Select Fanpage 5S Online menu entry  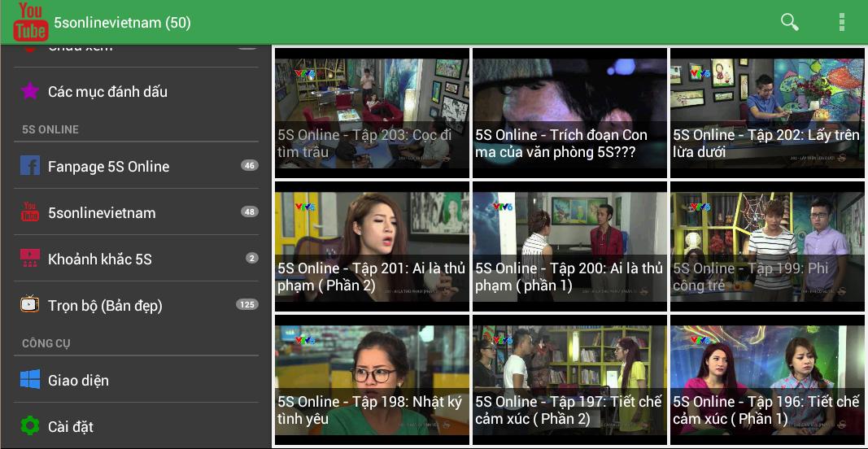pyautogui.click(x=108, y=166)
